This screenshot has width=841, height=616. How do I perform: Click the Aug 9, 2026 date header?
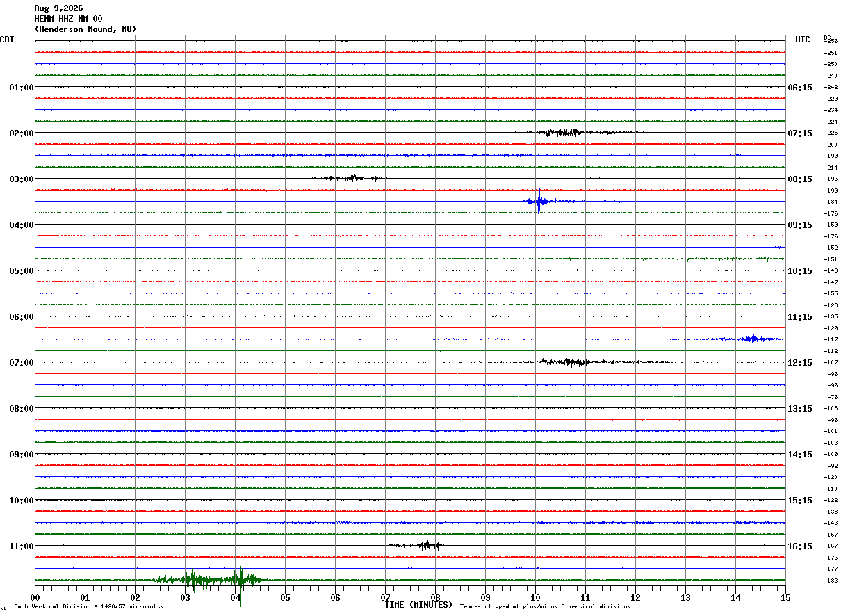coord(58,8)
